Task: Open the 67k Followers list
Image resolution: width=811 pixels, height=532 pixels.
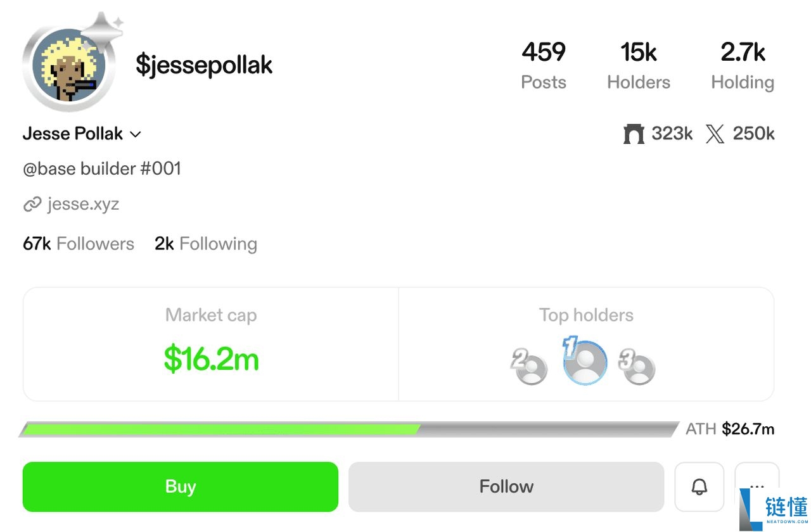Action: [78, 243]
